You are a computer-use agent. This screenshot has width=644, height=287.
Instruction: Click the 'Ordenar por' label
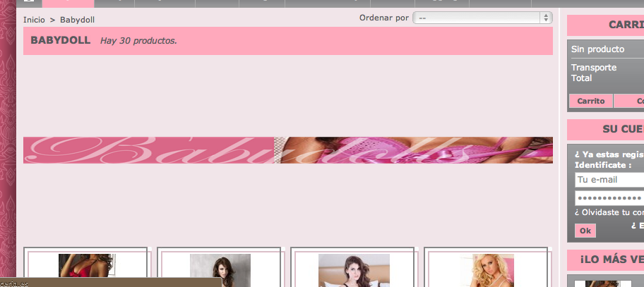384,18
